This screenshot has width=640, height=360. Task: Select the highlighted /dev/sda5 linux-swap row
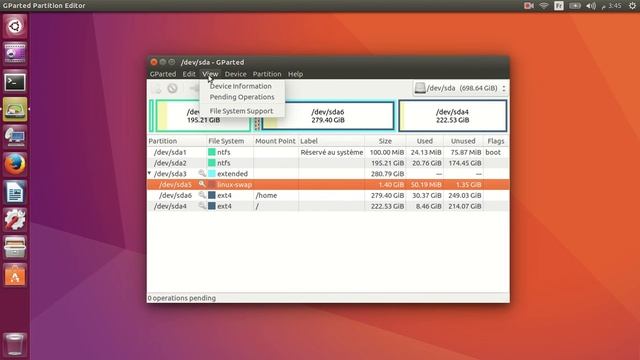click(328, 184)
